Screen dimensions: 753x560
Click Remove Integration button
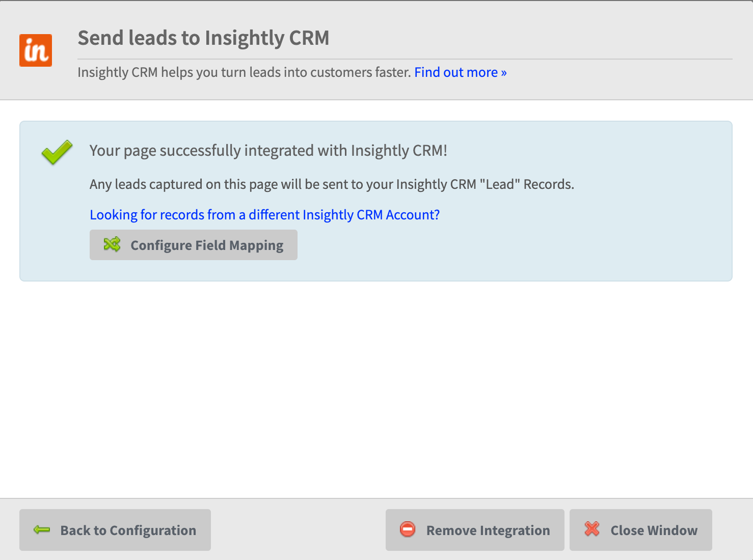click(475, 530)
